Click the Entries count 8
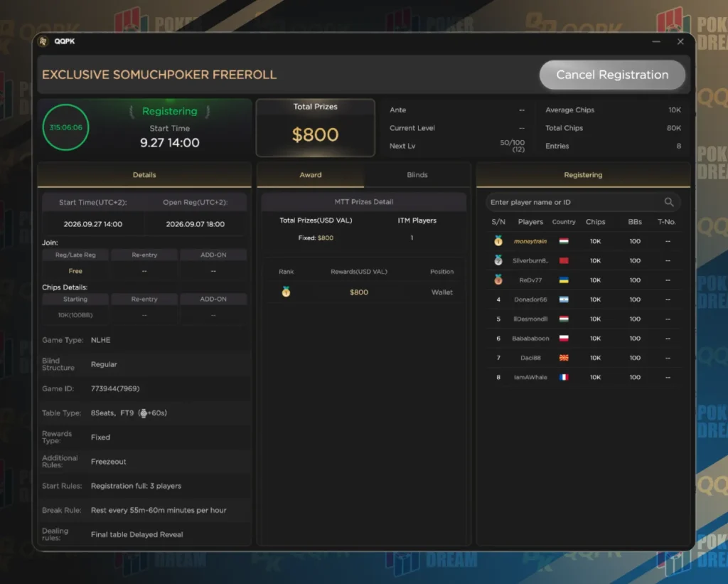The width and height of the screenshot is (728, 584). click(678, 146)
